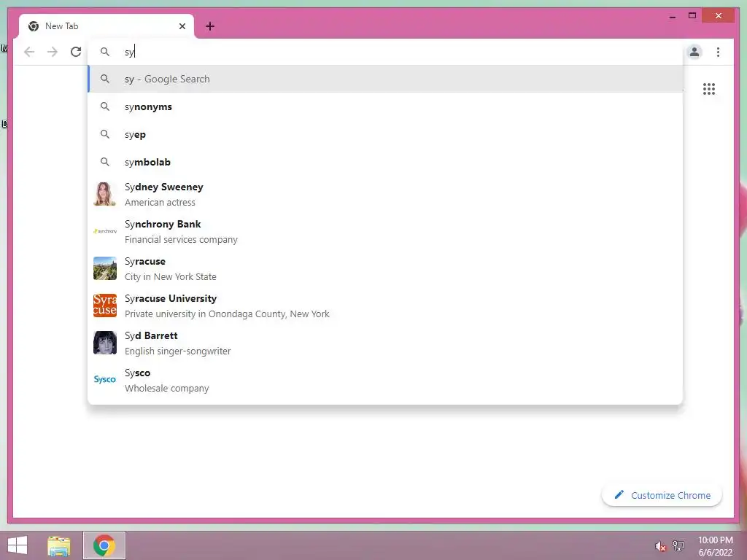Click the Synchrony logo thumbnail
This screenshot has width=747, height=560.
pyautogui.click(x=105, y=231)
